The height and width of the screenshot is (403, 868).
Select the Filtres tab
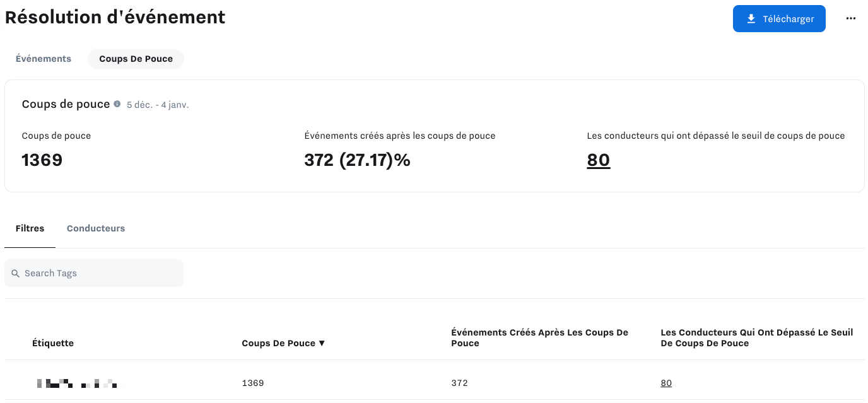click(x=30, y=228)
